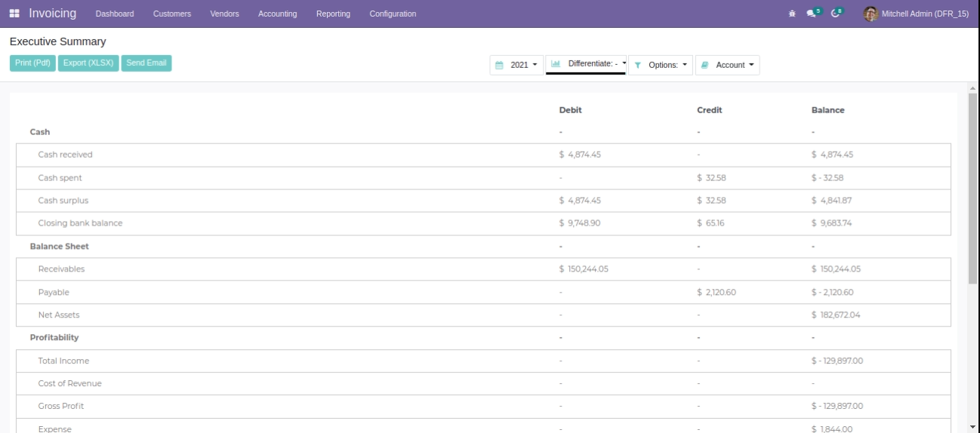Click the vertical scrollbar down arrow
The height and width of the screenshot is (433, 980).
(x=973, y=427)
